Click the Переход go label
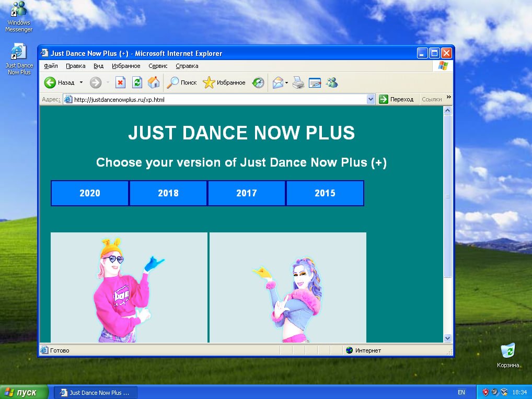Screen dimensions: 532x399 (x=402, y=99)
